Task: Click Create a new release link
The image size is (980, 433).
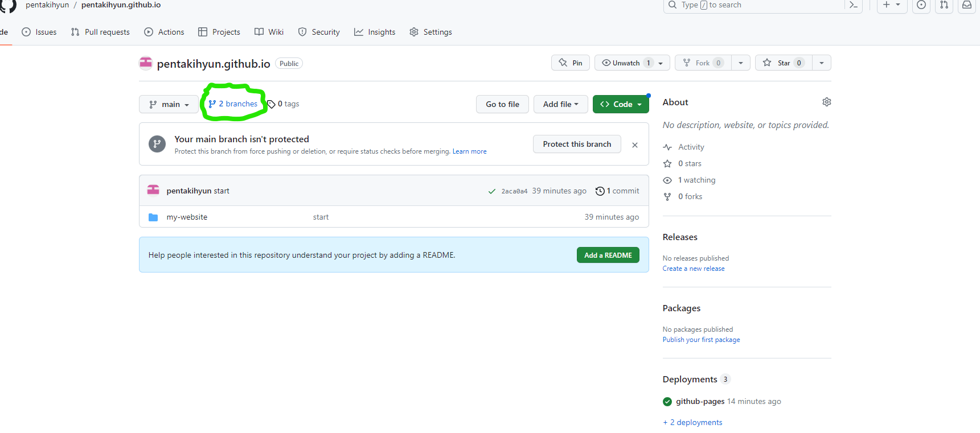Action: coord(694,269)
